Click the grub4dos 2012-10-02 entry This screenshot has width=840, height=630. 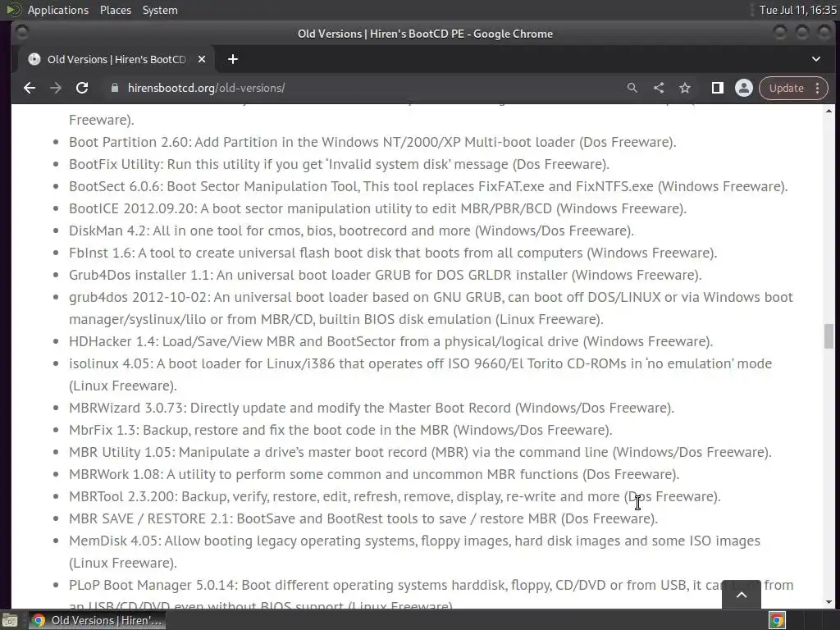[431, 308]
